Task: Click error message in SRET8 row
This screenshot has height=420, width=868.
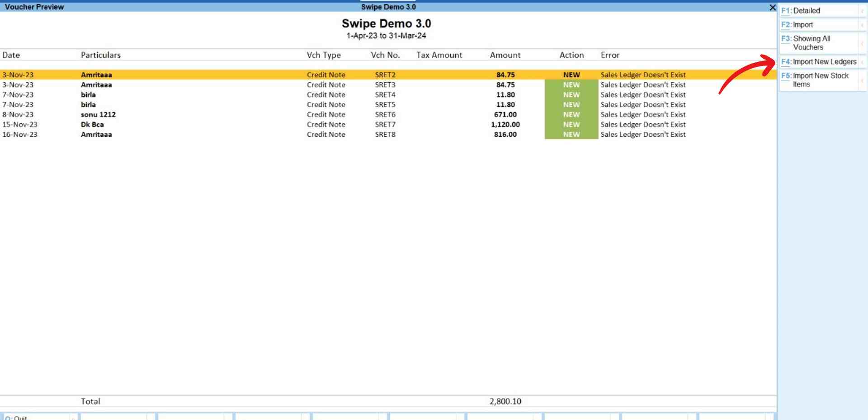Action: 643,135
